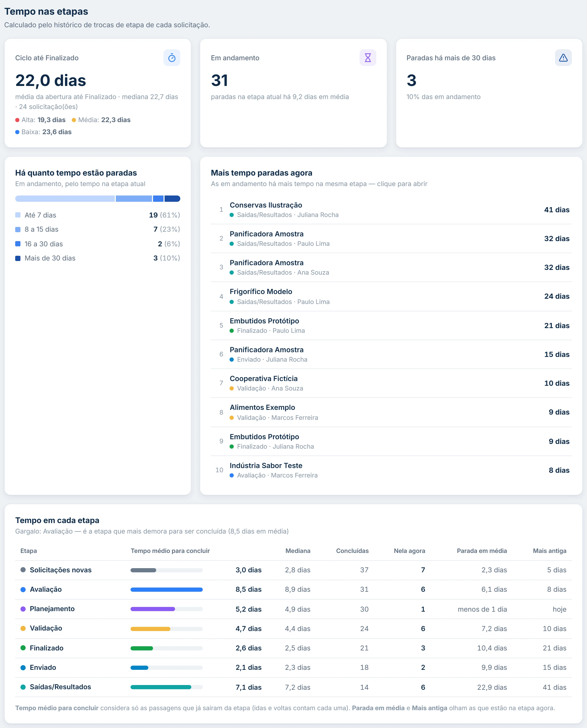
Task: Click the 'Tempo nas etapas' page heading
Action: tap(46, 11)
